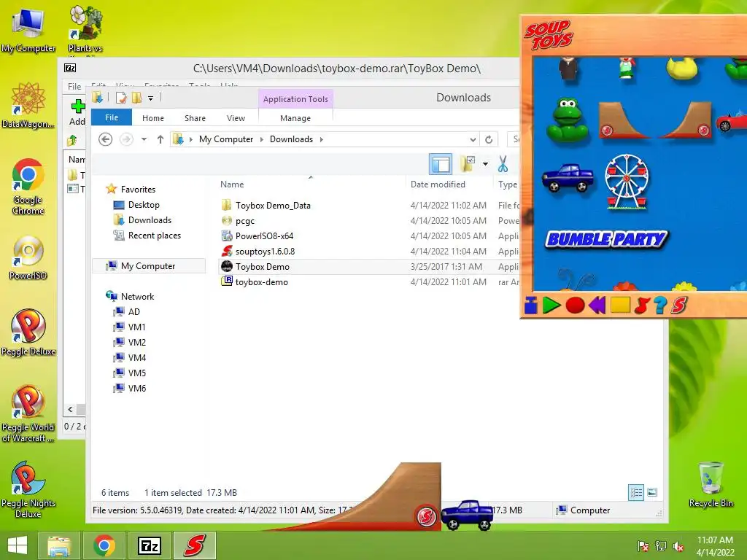
Task: Pick the yellow rubber duck toy
Action: (682, 68)
